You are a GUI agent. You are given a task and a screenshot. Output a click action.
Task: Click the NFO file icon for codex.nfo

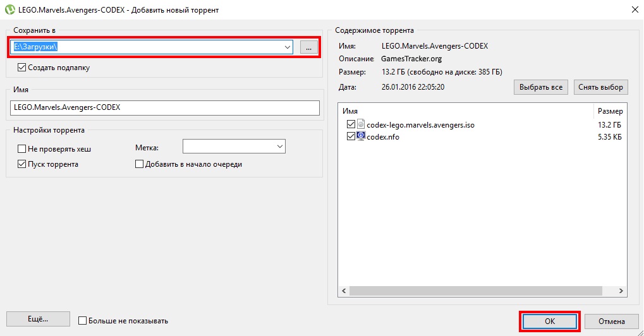tap(361, 136)
